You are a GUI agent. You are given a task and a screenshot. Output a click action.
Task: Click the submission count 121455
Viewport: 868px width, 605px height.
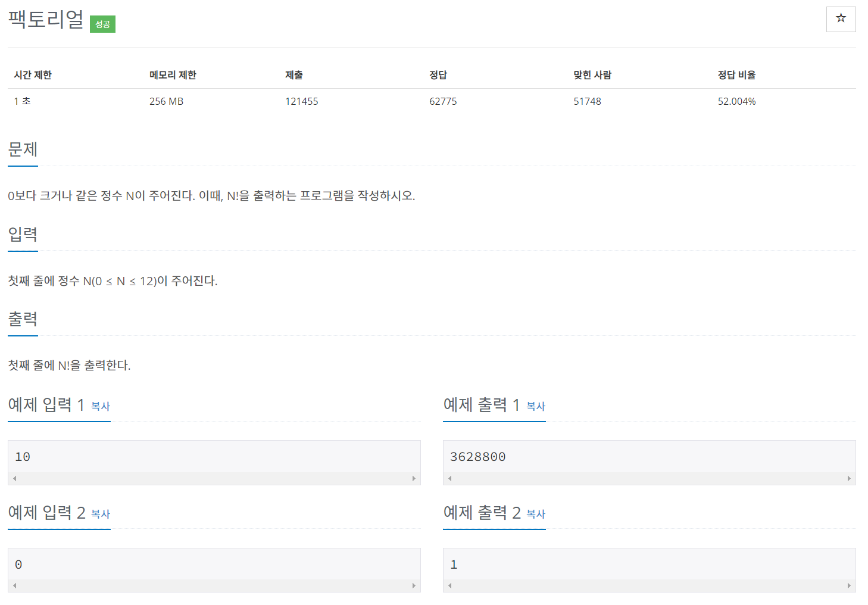(302, 101)
